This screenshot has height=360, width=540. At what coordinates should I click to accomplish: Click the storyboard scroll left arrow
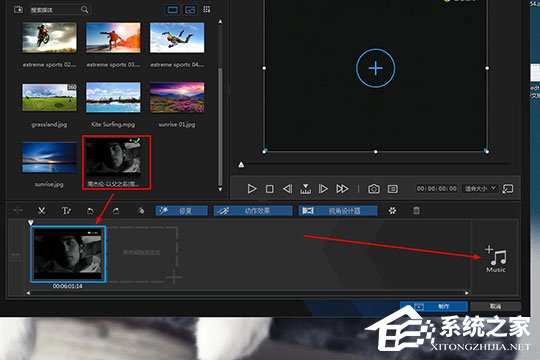pos(28,293)
